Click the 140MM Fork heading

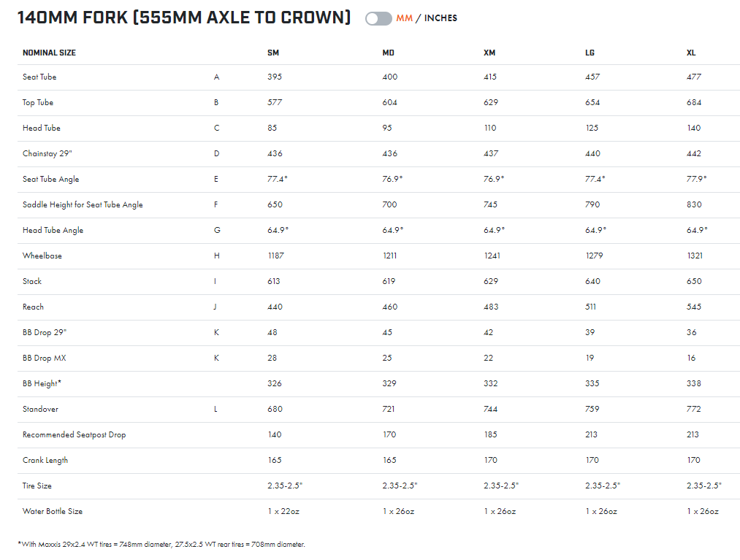click(x=184, y=18)
